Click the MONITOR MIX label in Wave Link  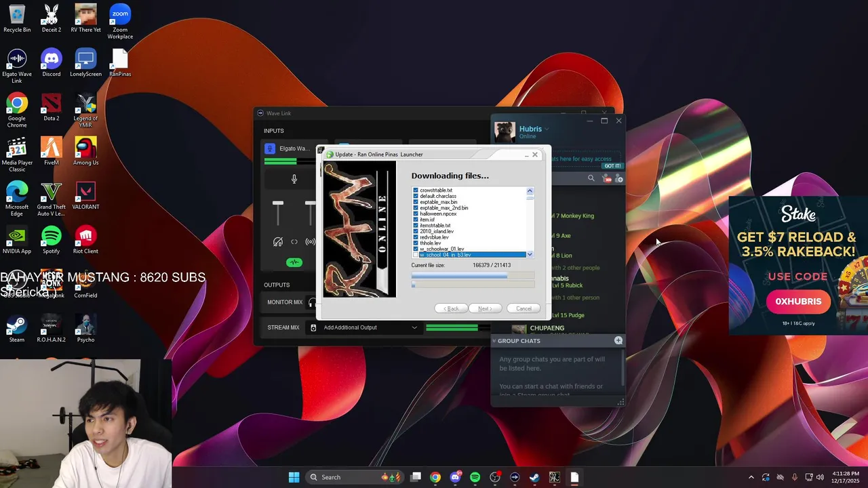[285, 302]
